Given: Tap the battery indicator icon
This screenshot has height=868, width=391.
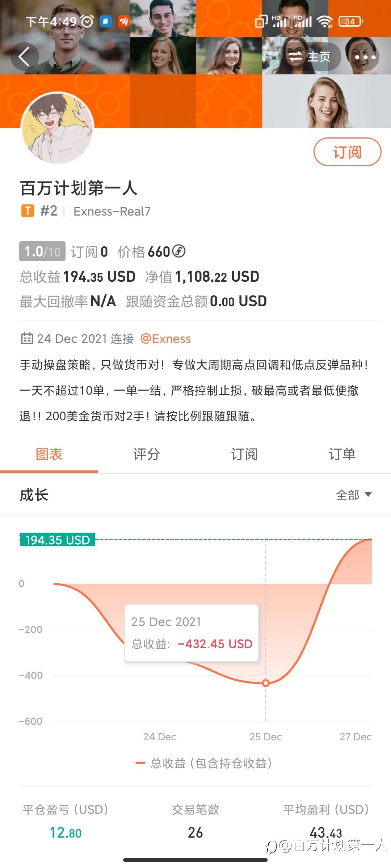Looking at the screenshot, I should (x=350, y=22).
